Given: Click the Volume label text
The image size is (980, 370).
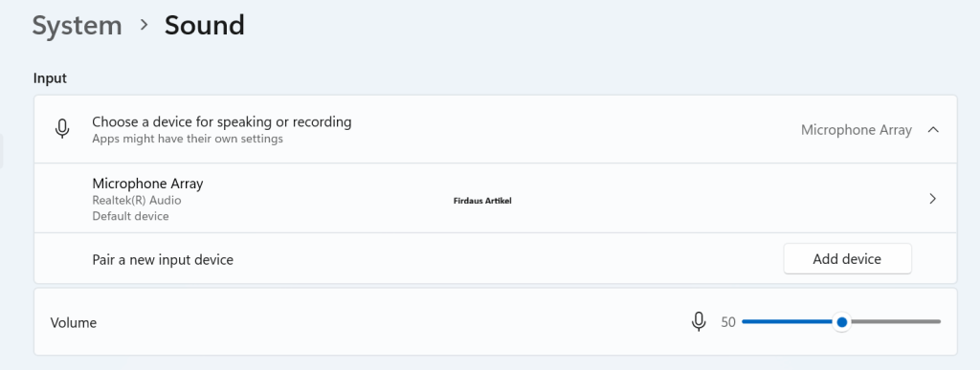Looking at the screenshot, I should [73, 322].
